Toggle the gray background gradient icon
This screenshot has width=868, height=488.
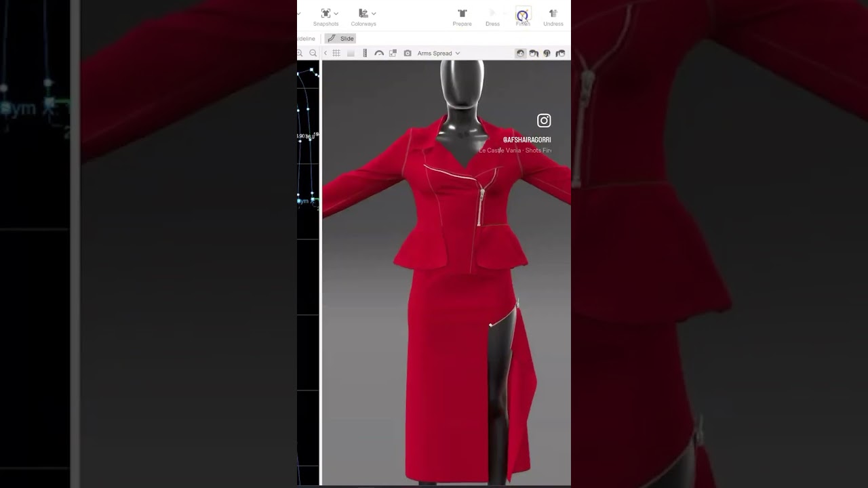tap(351, 53)
